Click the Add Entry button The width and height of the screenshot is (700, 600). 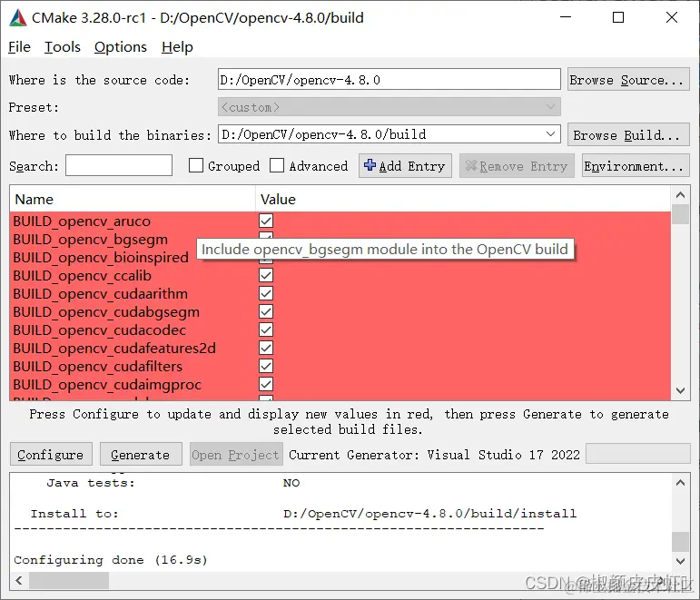point(405,166)
